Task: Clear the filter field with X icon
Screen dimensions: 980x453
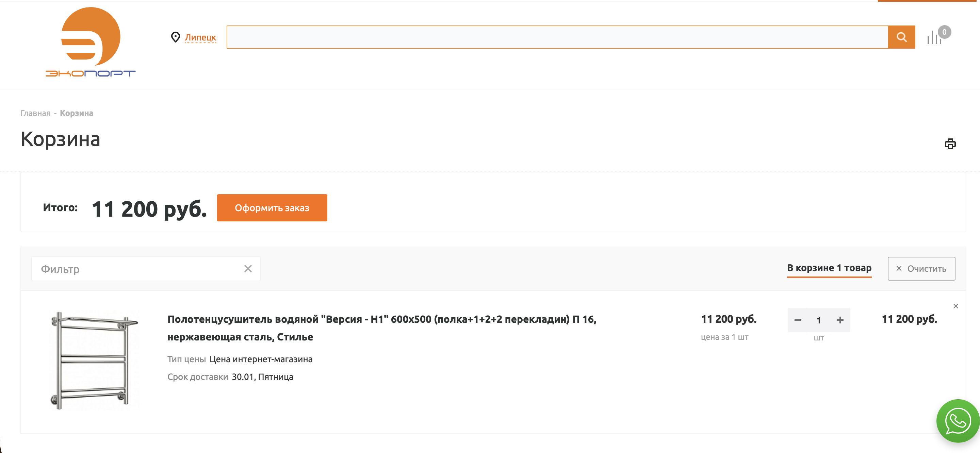Action: pos(248,269)
